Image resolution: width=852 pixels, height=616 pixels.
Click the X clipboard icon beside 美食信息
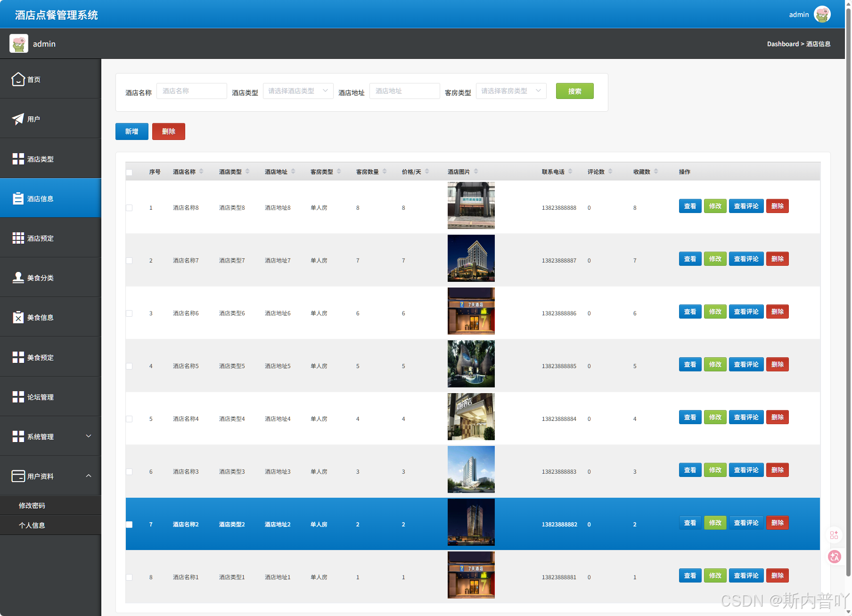click(x=18, y=317)
